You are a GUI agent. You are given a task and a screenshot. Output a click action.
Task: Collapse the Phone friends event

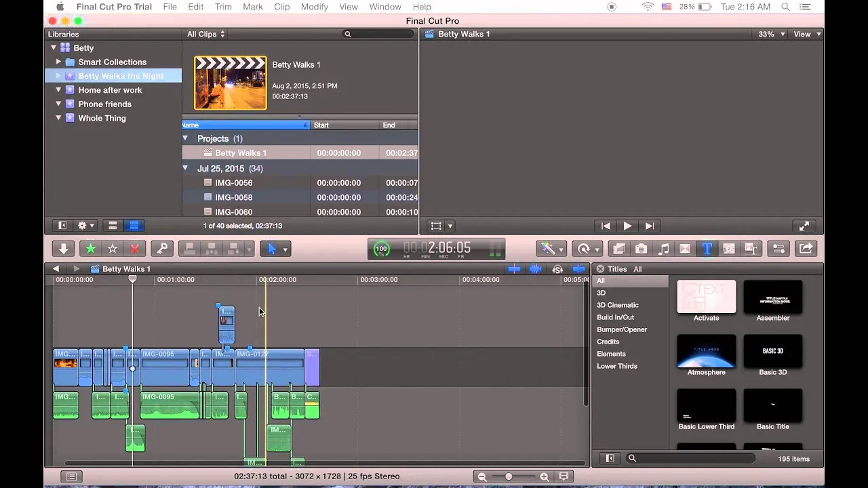click(x=58, y=104)
